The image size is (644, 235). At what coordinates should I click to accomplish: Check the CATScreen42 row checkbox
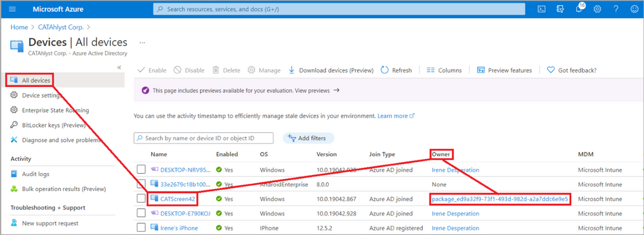coord(141,199)
